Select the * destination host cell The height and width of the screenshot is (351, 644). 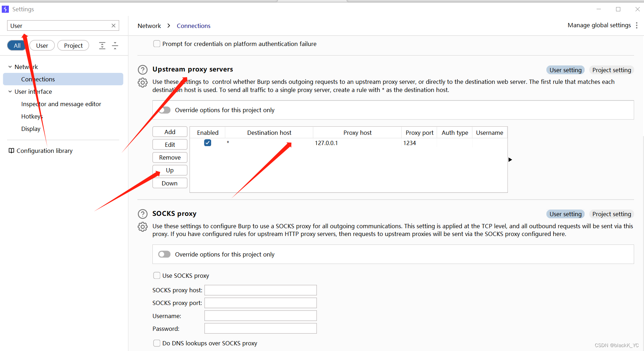point(269,143)
